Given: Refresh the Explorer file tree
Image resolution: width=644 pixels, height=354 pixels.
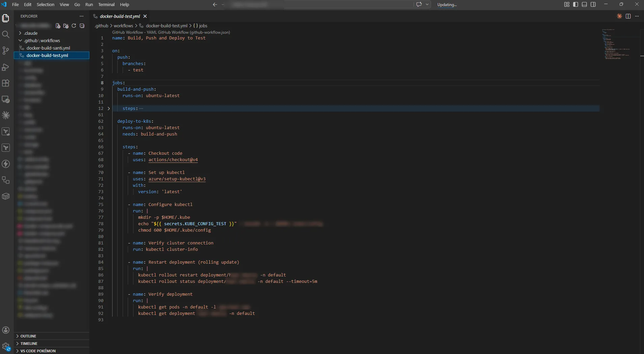Looking at the screenshot, I should click(74, 26).
